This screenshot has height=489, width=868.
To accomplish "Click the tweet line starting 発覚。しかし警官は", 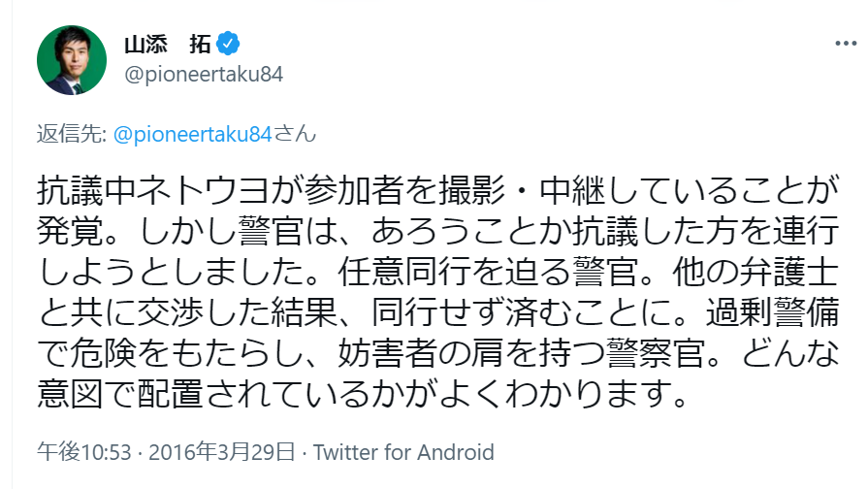I will (x=436, y=230).
